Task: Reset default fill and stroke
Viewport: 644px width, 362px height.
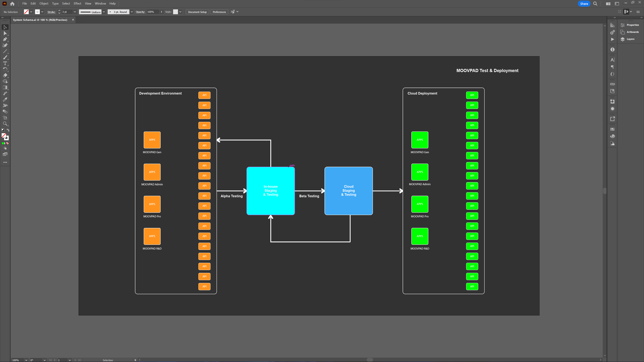Action: (3, 130)
